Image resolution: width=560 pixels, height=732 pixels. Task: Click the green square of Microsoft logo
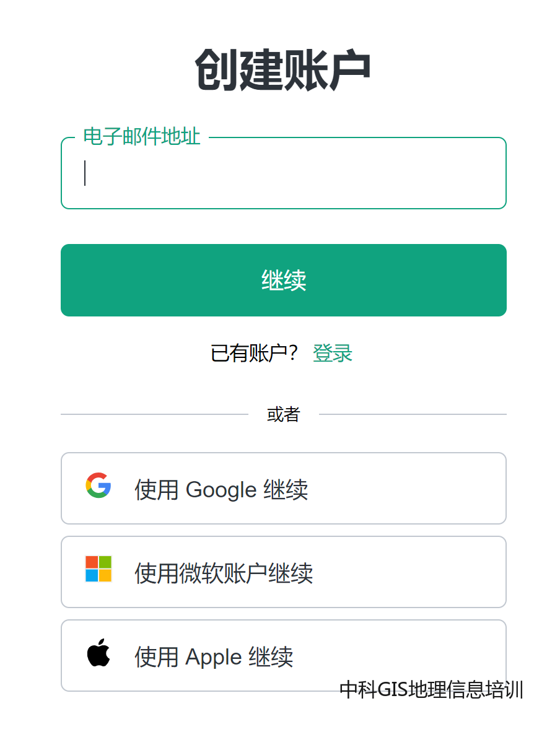(x=105, y=562)
